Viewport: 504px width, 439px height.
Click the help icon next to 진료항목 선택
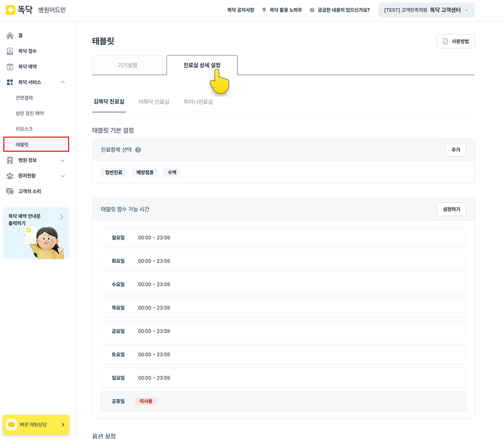tap(138, 150)
